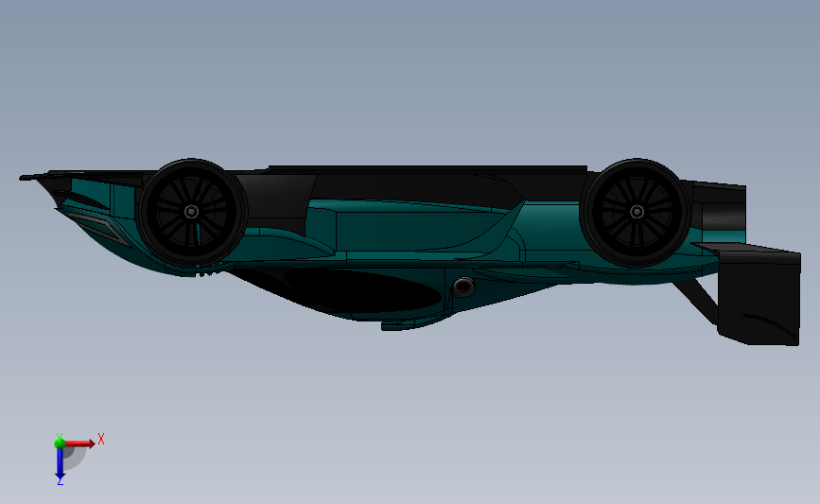Image resolution: width=820 pixels, height=504 pixels.
Task: Click the round fuel cap on the car body
Action: coord(462,286)
